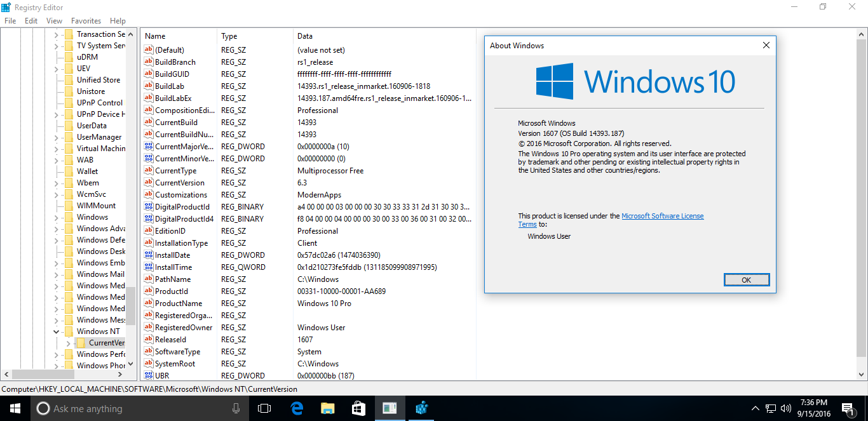Screen dimensions: 868x421
Task: Open the Store from the taskbar
Action: (358, 408)
